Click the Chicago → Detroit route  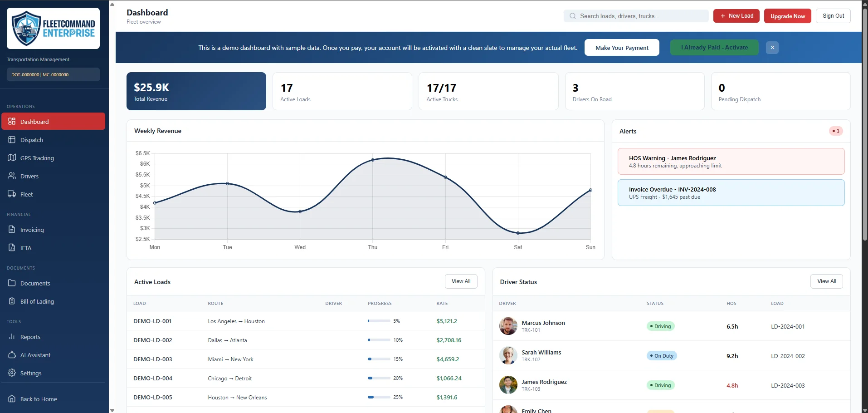pyautogui.click(x=229, y=378)
